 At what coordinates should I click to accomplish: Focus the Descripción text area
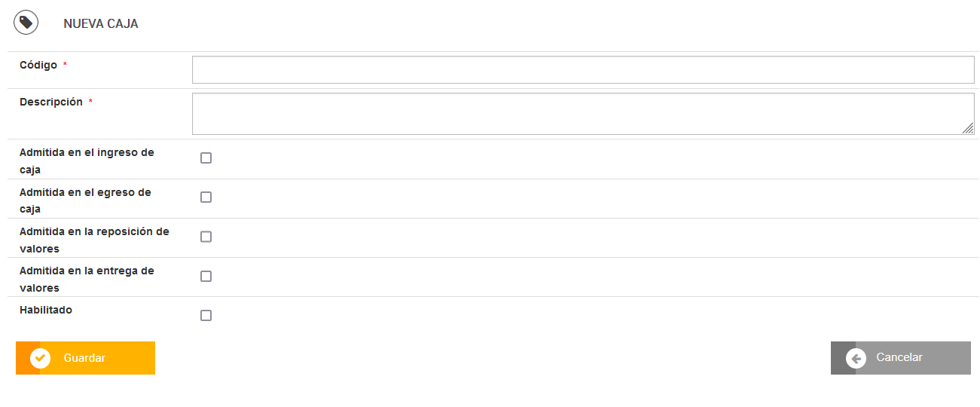point(583,114)
